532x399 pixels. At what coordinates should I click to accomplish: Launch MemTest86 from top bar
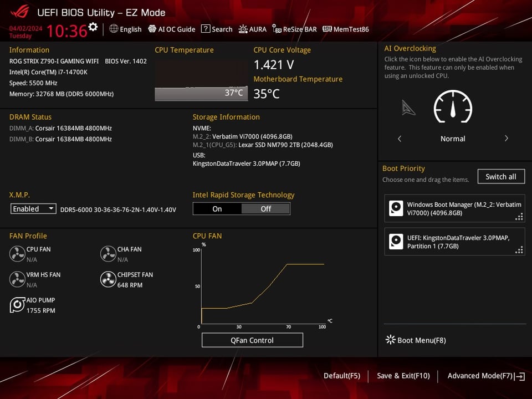[x=345, y=29]
